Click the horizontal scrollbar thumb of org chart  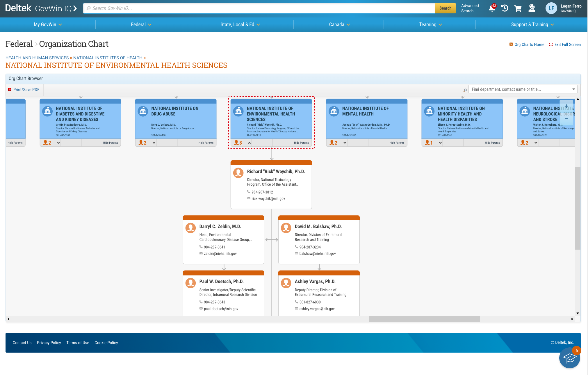click(x=424, y=319)
